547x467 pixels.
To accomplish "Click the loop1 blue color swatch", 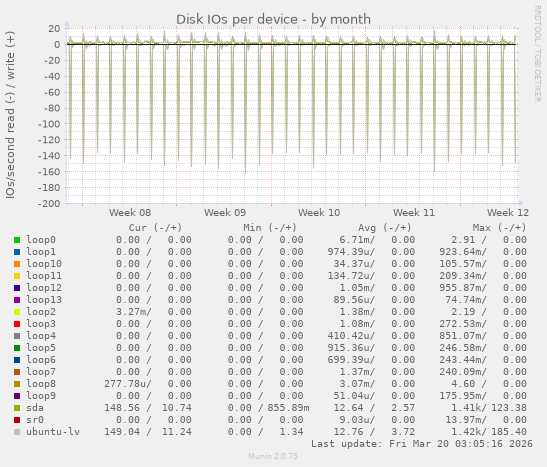I will pyautogui.click(x=17, y=252).
